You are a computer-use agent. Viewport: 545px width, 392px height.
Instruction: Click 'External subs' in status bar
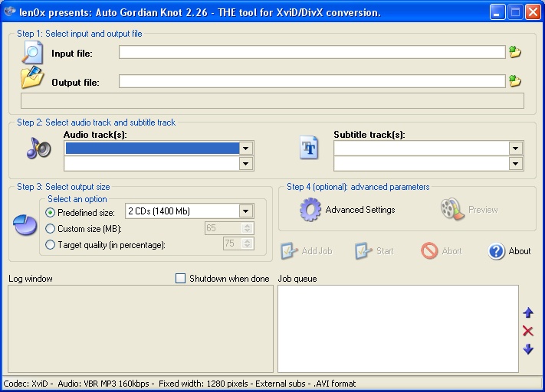coord(281,384)
